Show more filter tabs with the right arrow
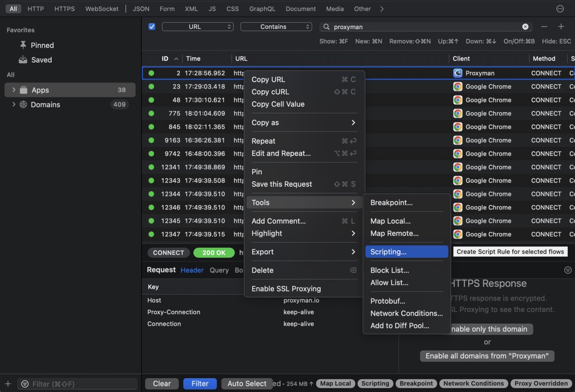Screen dimensions: 575x392 tap(382, 9)
